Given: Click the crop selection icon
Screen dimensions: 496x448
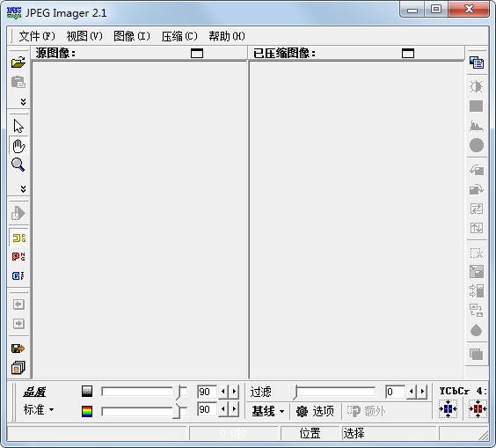Looking at the screenshot, I should point(477,253).
